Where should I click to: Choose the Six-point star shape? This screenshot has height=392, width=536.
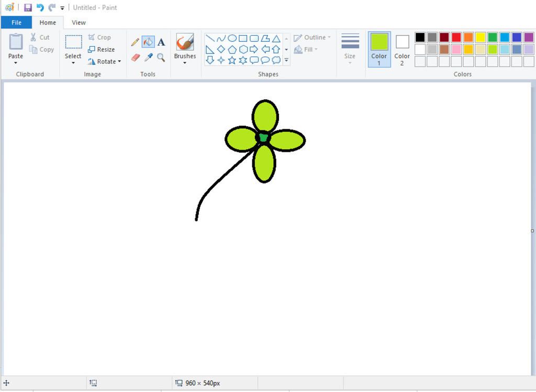pos(243,61)
